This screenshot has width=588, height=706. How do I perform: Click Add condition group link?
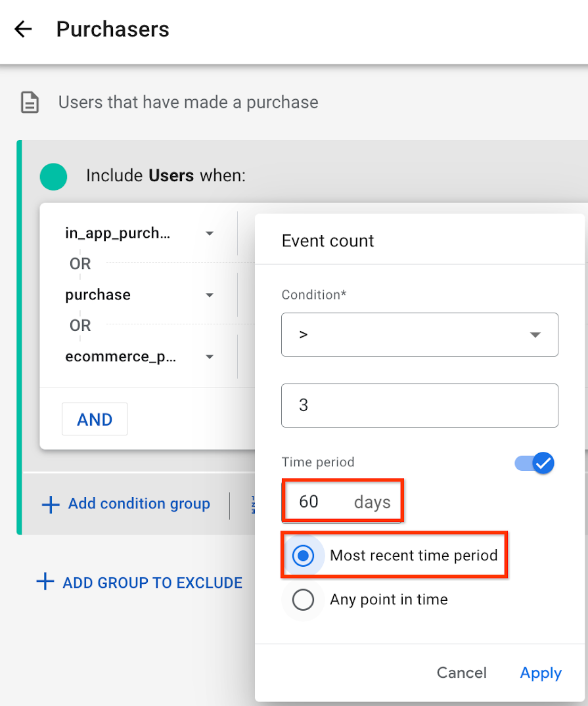pos(139,503)
